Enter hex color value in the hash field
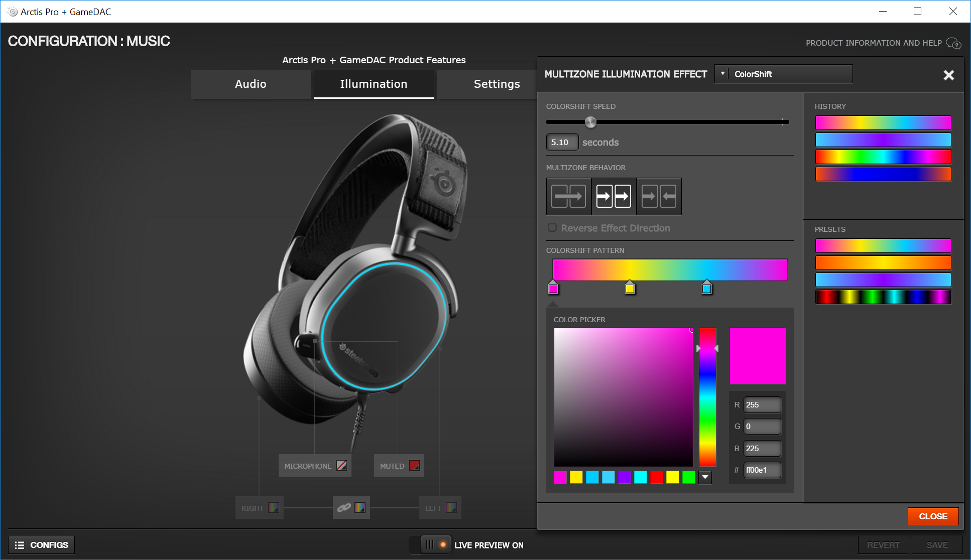Screen dimensions: 971x560 click(x=763, y=470)
